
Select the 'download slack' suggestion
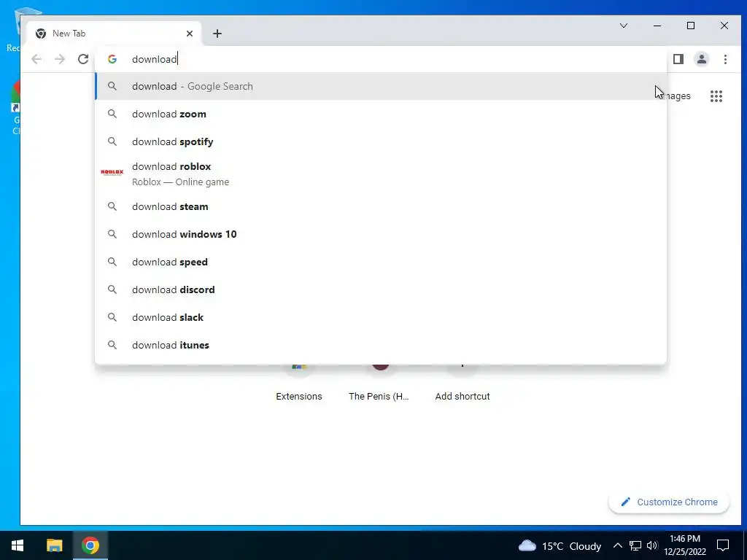(381, 317)
